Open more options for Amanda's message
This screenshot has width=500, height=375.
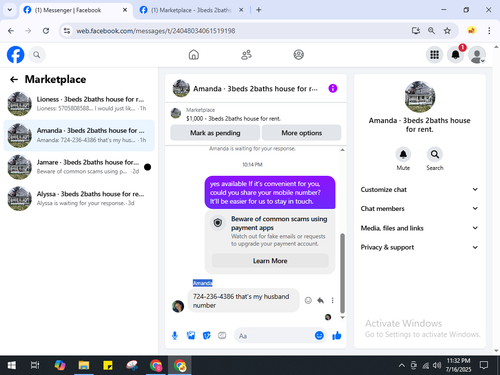332,300
